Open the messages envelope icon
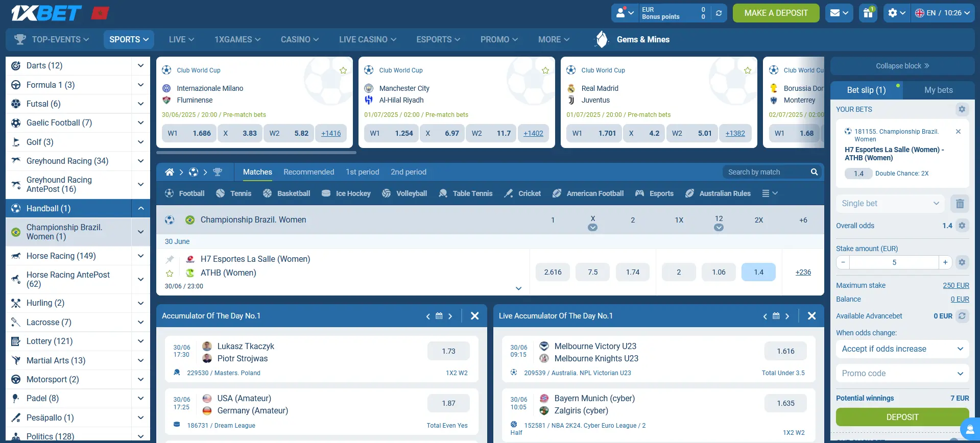This screenshot has width=980, height=443. (x=840, y=13)
